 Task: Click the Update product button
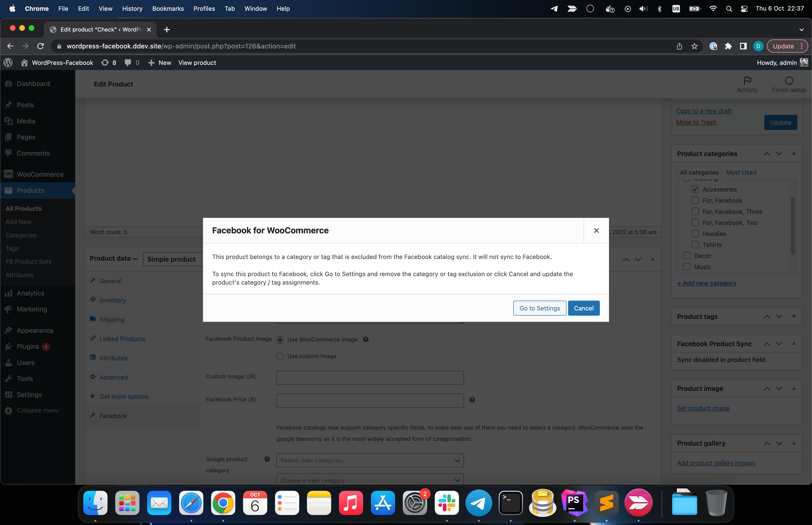[x=780, y=122]
